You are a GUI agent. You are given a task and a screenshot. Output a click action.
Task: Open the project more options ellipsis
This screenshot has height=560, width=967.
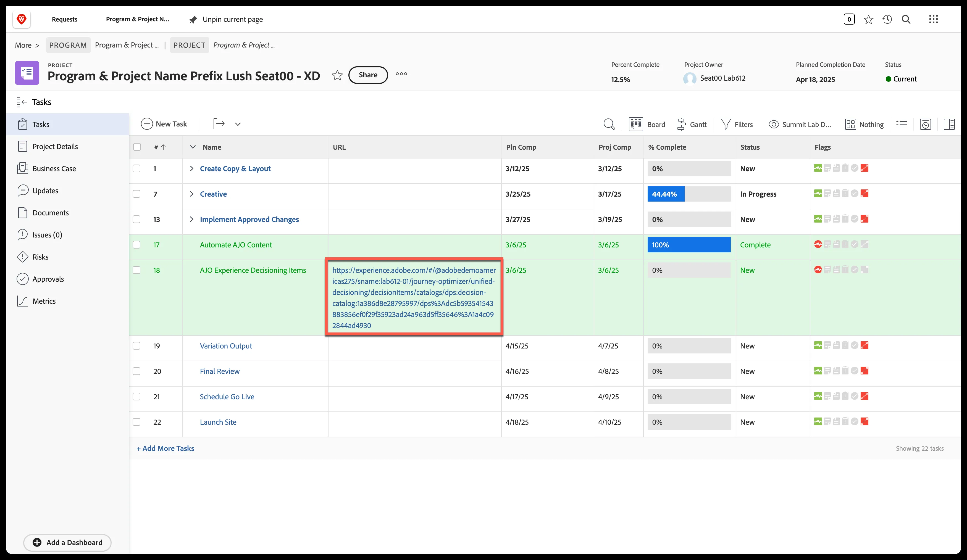[x=401, y=74]
